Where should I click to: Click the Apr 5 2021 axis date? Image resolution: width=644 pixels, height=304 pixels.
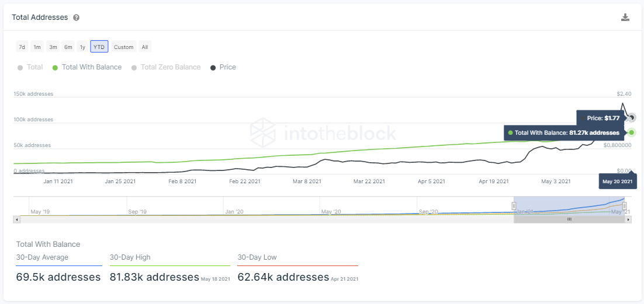point(431,181)
